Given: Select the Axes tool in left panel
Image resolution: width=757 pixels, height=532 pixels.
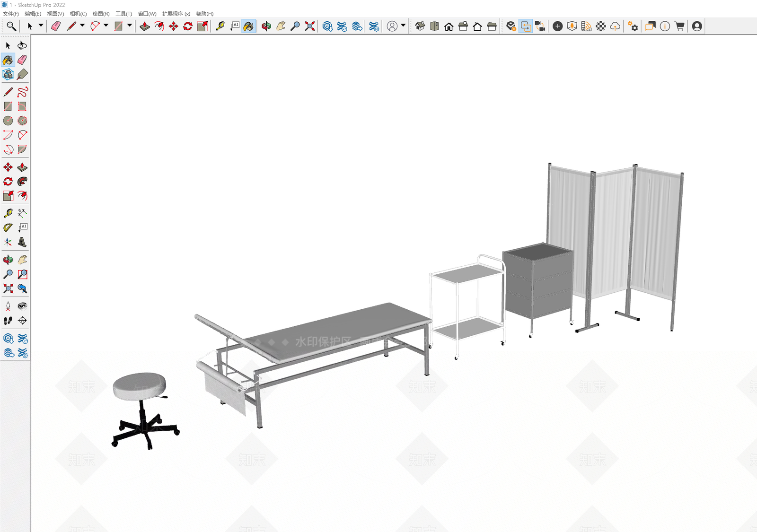Looking at the screenshot, I should point(8,242).
